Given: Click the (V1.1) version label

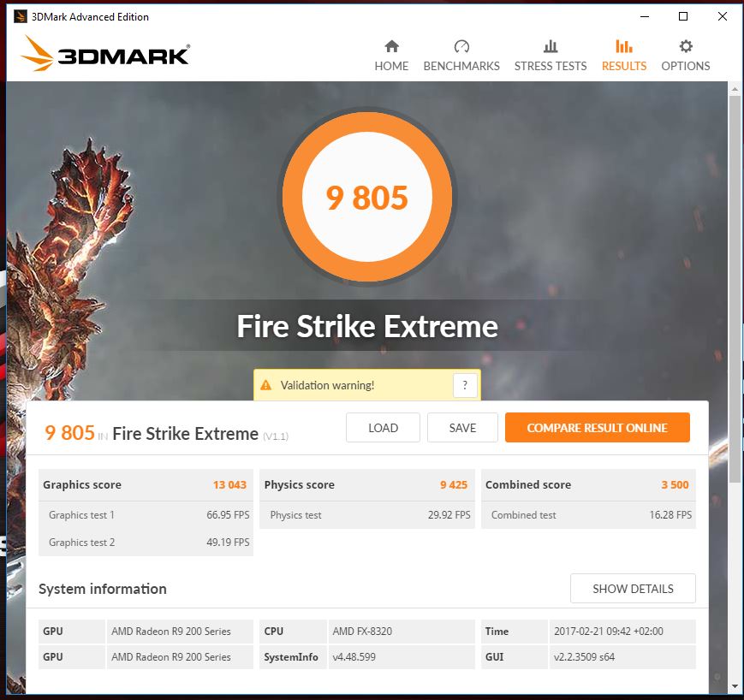Looking at the screenshot, I should pyautogui.click(x=276, y=436).
